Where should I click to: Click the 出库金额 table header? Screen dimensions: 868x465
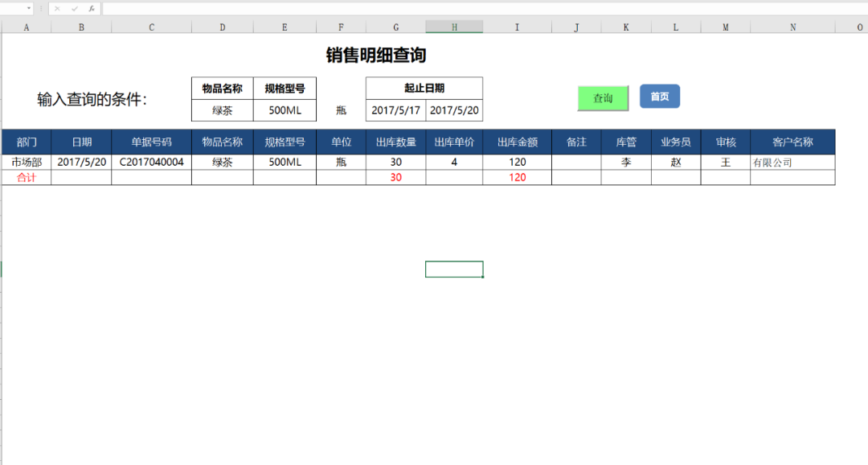tap(517, 142)
